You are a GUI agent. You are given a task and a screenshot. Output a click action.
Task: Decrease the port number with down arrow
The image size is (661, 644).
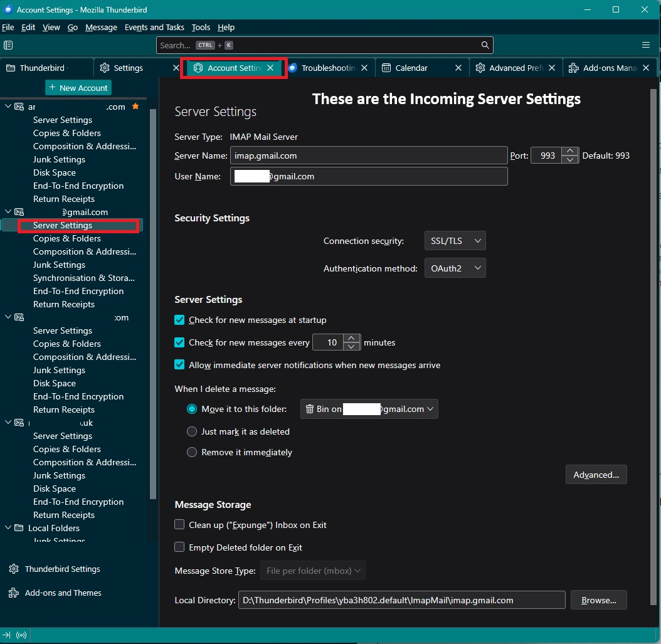pyautogui.click(x=570, y=160)
